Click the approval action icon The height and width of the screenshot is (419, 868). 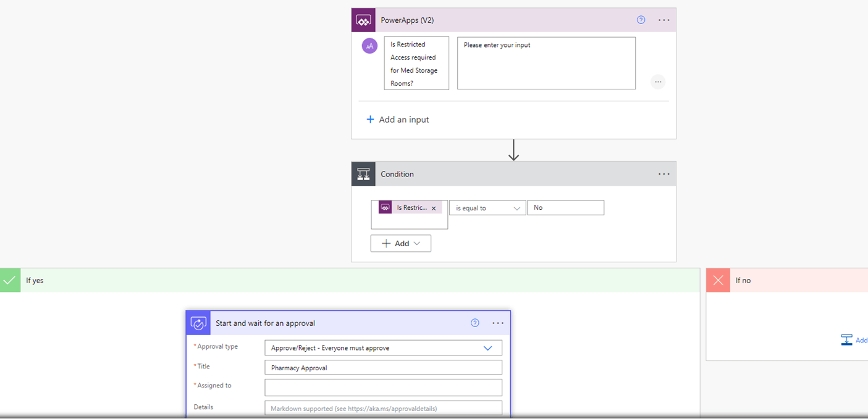click(x=198, y=323)
